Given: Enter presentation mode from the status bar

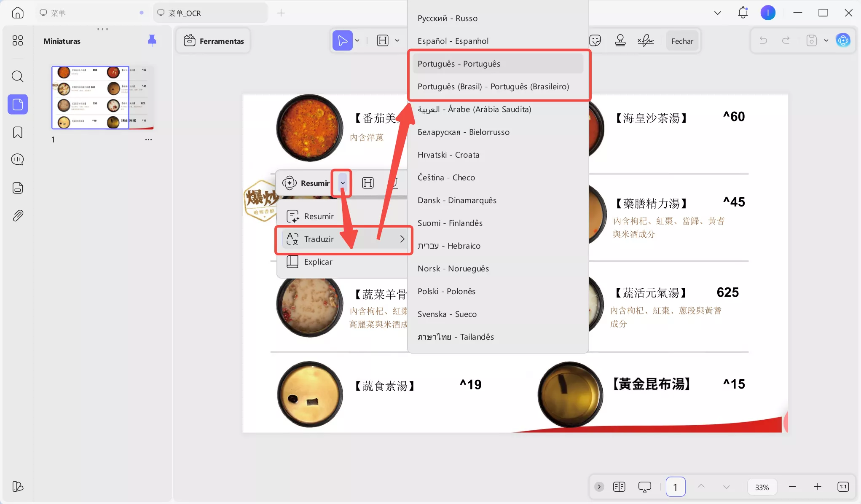Looking at the screenshot, I should coord(644,486).
